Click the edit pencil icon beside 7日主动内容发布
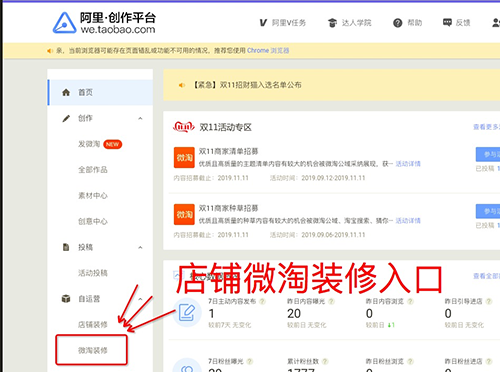The width and height of the screenshot is (500, 372). [187, 313]
